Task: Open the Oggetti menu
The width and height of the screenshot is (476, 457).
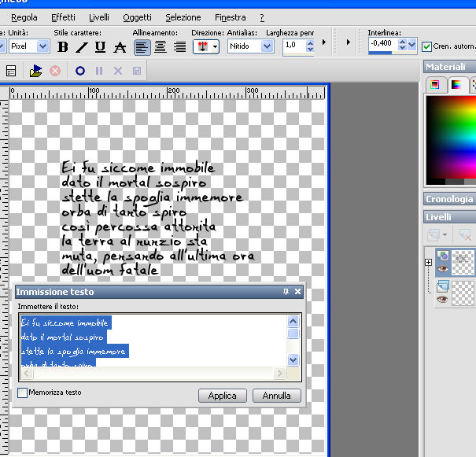Action: pyautogui.click(x=137, y=17)
